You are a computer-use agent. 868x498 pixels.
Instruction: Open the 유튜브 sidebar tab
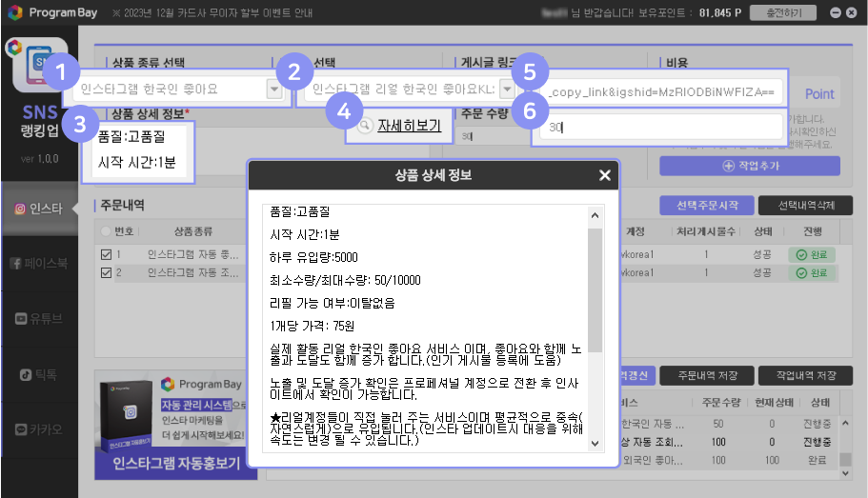(x=40, y=318)
